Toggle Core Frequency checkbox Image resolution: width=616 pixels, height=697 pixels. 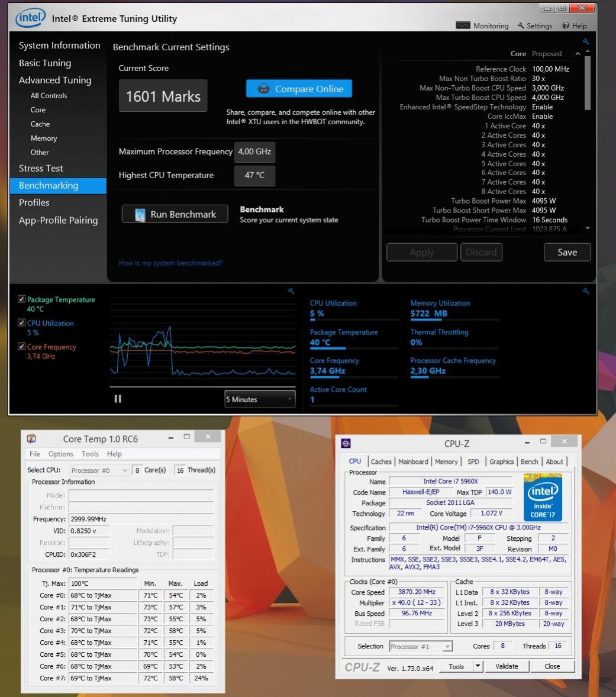(x=21, y=346)
